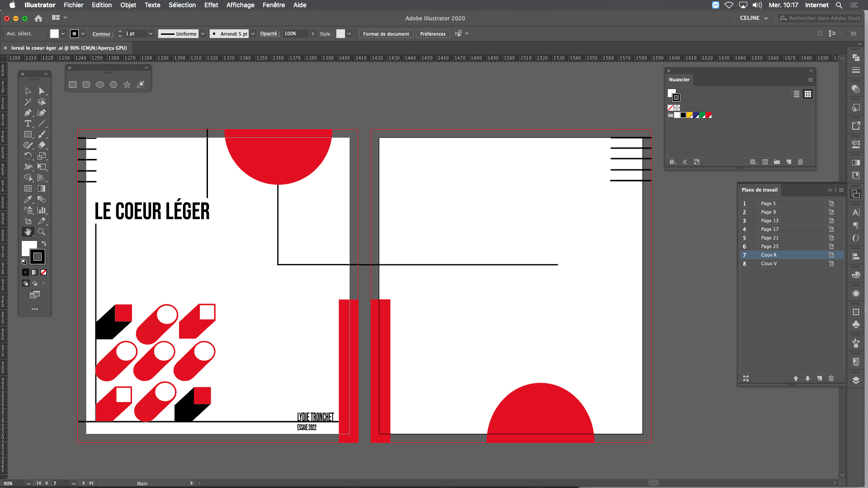
Task: Select the Rectangle tool in main toolbar
Action: 28,135
